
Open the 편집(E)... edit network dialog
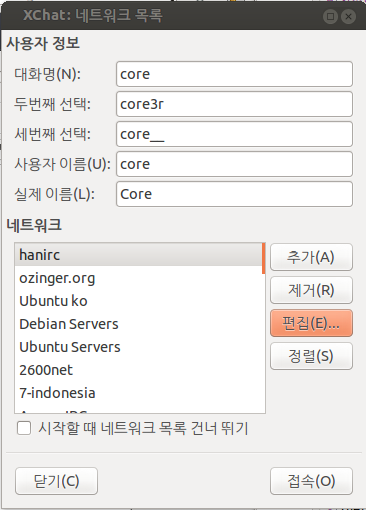[x=311, y=323]
